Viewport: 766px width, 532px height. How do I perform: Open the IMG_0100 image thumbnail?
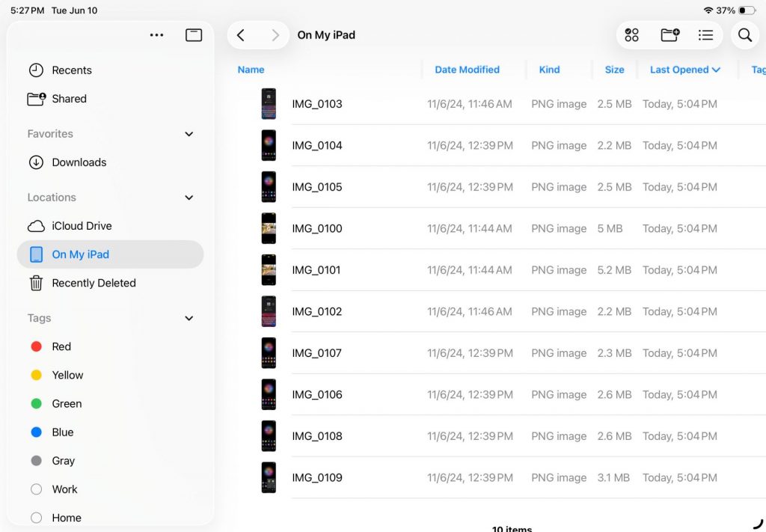click(x=269, y=228)
